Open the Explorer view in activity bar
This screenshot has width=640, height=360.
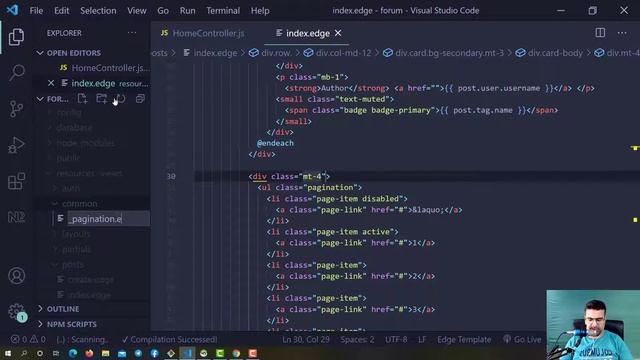[x=16, y=37]
